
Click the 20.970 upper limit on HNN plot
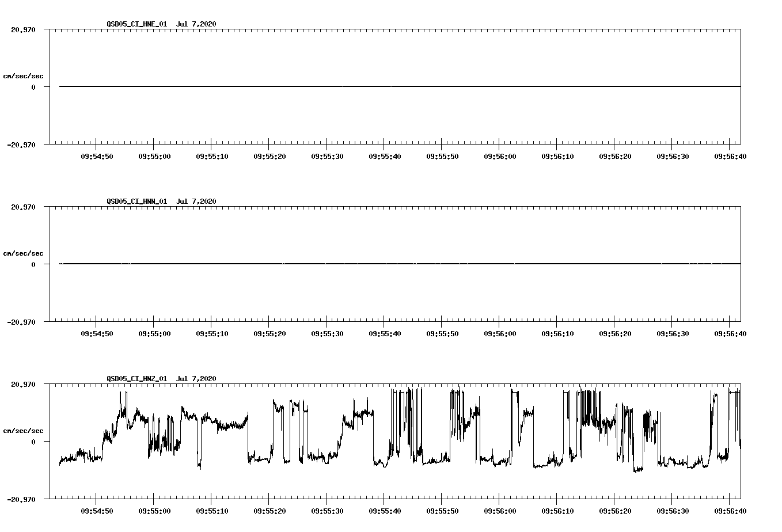click(x=23, y=207)
